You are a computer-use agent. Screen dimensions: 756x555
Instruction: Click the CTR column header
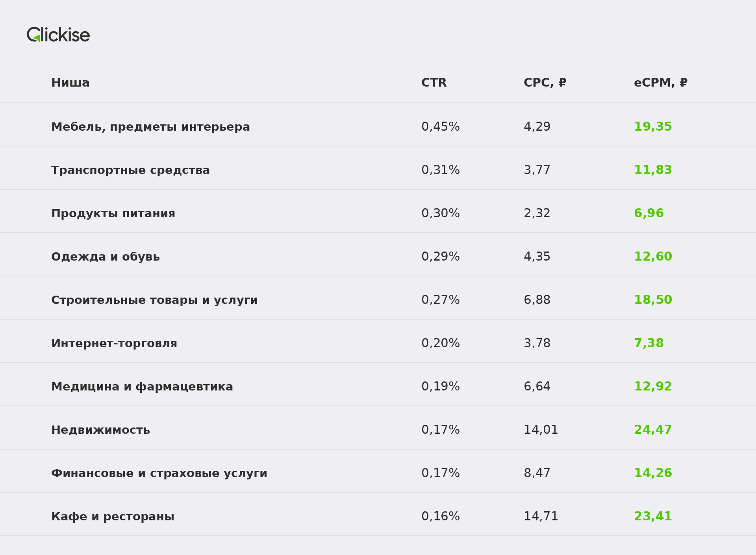click(x=434, y=83)
